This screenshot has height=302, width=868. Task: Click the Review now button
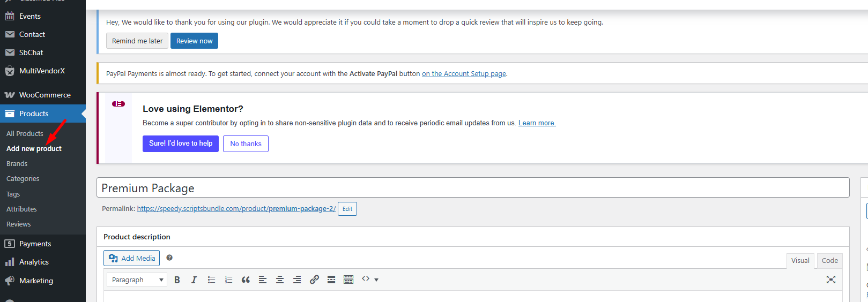[194, 41]
